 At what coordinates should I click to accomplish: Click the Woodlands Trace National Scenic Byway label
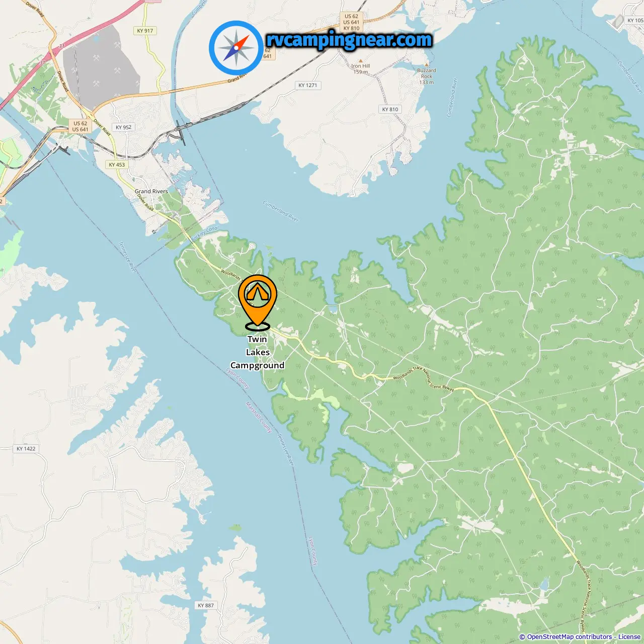(x=423, y=380)
